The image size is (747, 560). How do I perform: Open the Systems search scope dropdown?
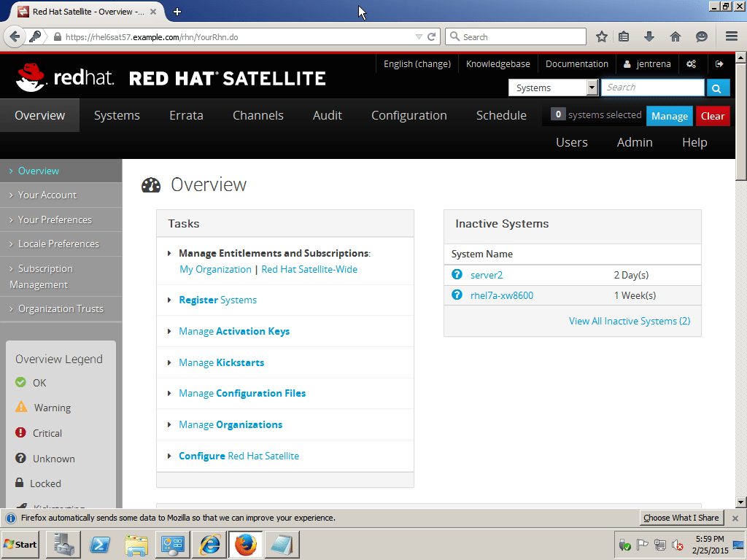pyautogui.click(x=552, y=87)
